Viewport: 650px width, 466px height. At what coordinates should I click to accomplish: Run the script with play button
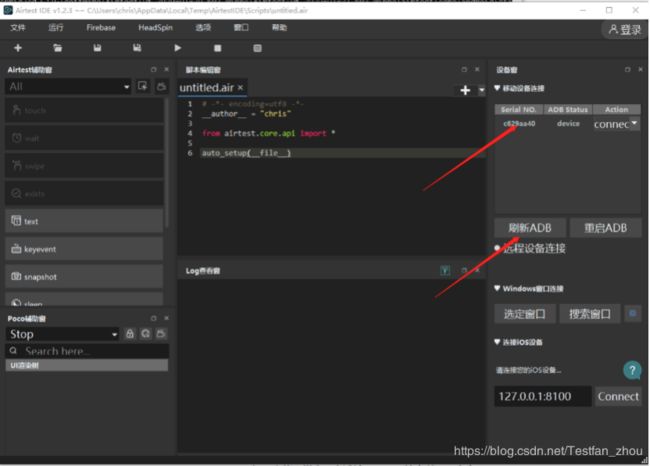[x=177, y=48]
